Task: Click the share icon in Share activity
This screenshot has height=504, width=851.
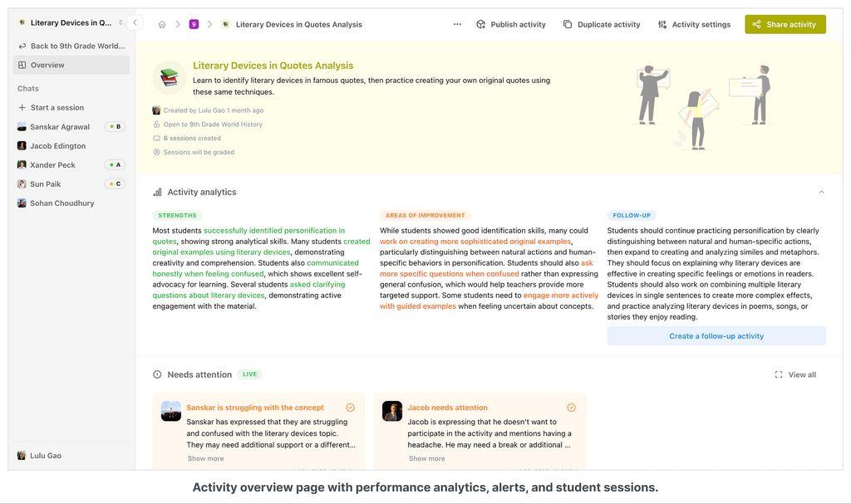Action: point(756,24)
